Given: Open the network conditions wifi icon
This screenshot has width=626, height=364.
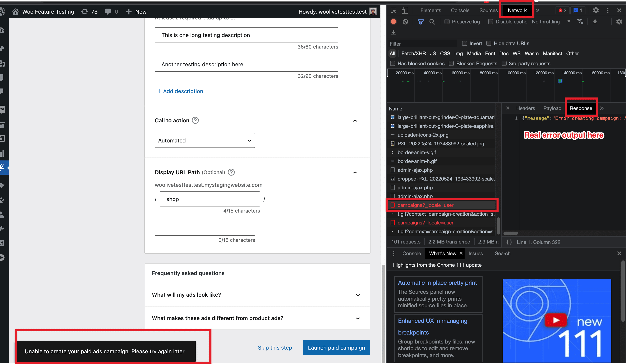Looking at the screenshot, I should 580,22.
